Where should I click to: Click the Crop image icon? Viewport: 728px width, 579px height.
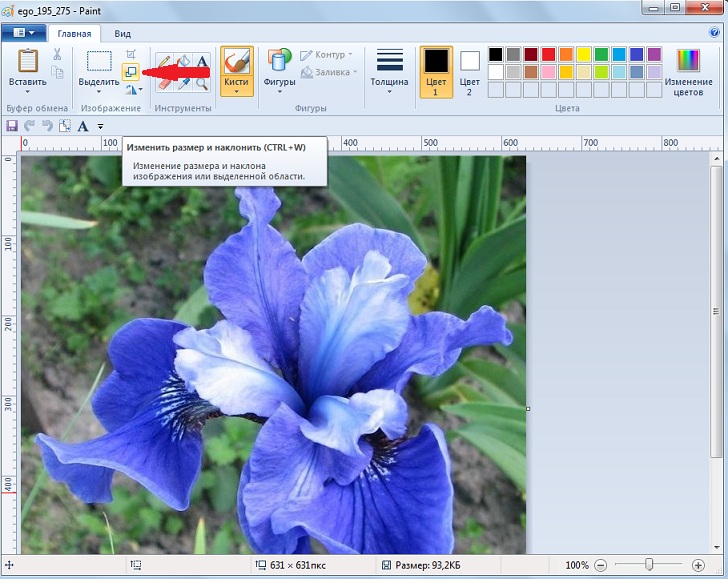pyautogui.click(x=131, y=54)
